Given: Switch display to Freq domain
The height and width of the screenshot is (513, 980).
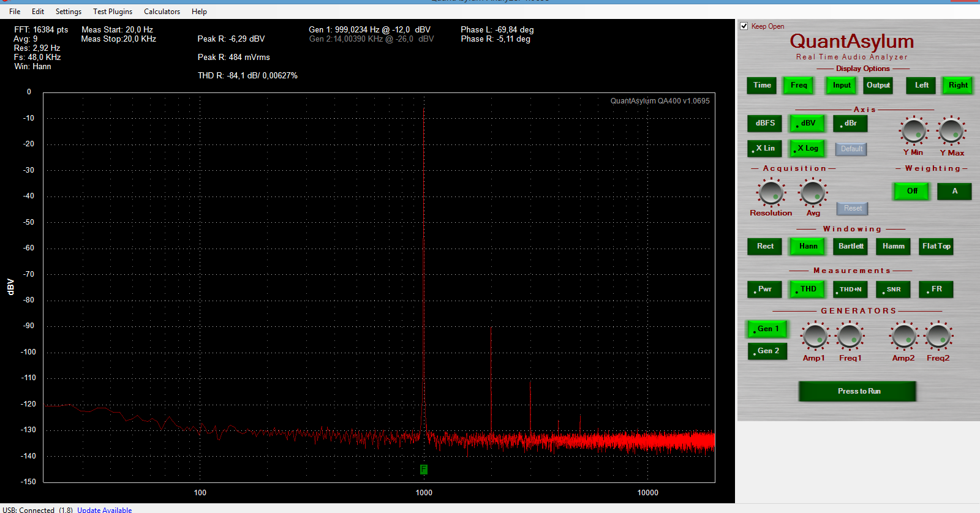Looking at the screenshot, I should pos(799,85).
